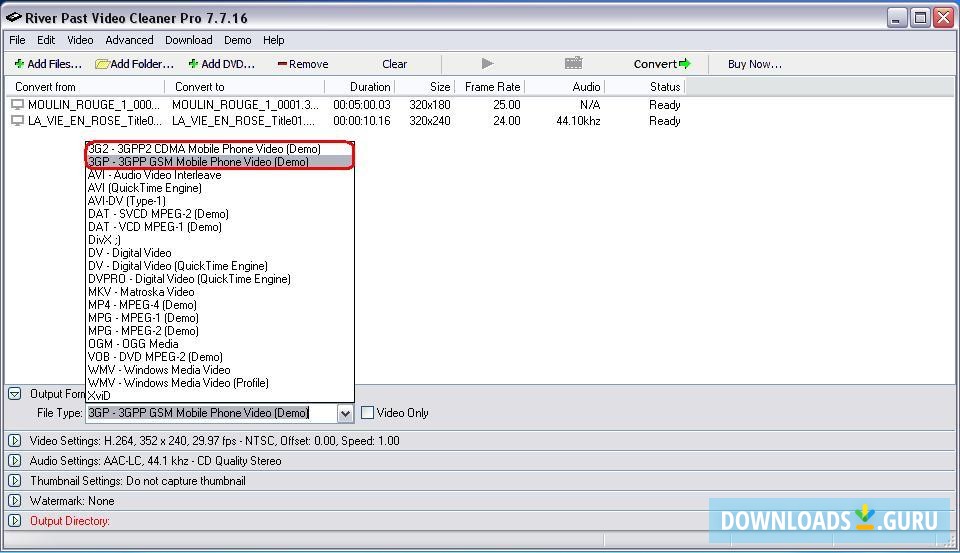
Task: Select the MOULIN_ROUGE_1_000 source file
Action: (x=93, y=105)
